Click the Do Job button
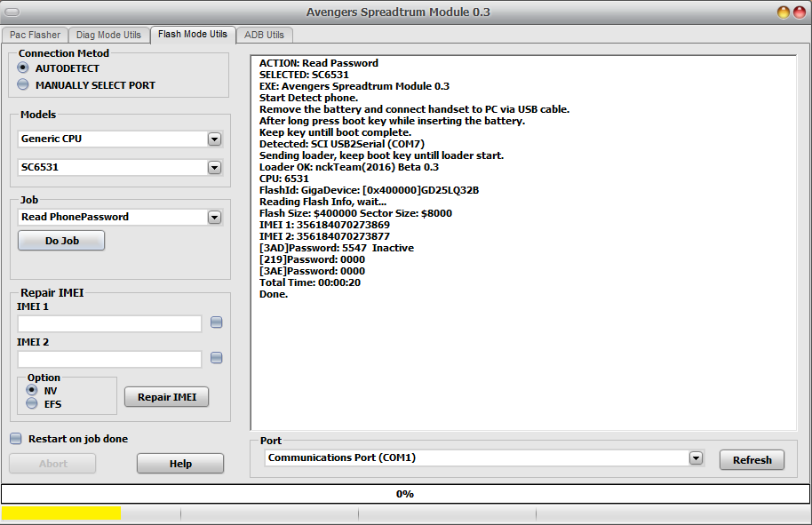The width and height of the screenshot is (812, 525). [61, 241]
